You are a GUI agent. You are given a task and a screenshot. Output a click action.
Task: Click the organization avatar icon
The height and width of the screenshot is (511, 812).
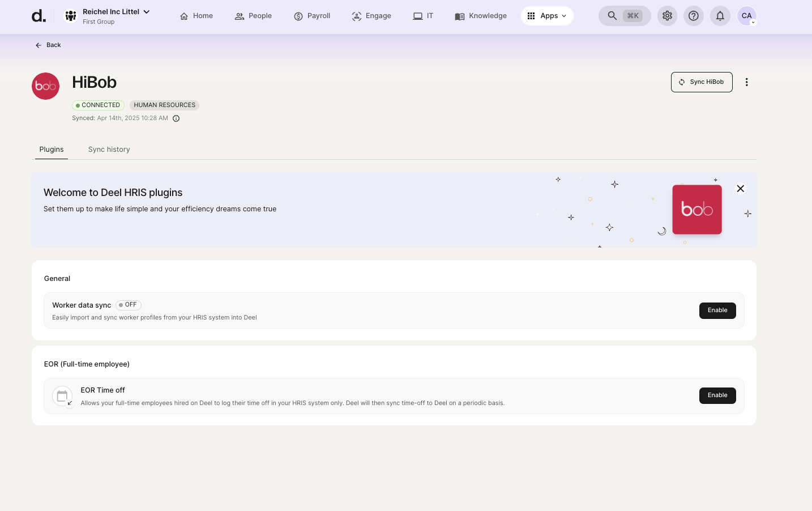[x=71, y=16]
